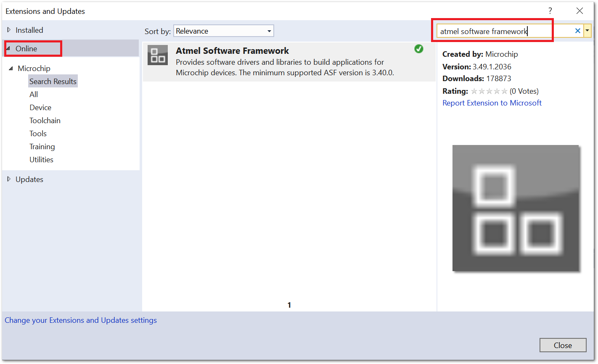Select the All category

coord(34,95)
